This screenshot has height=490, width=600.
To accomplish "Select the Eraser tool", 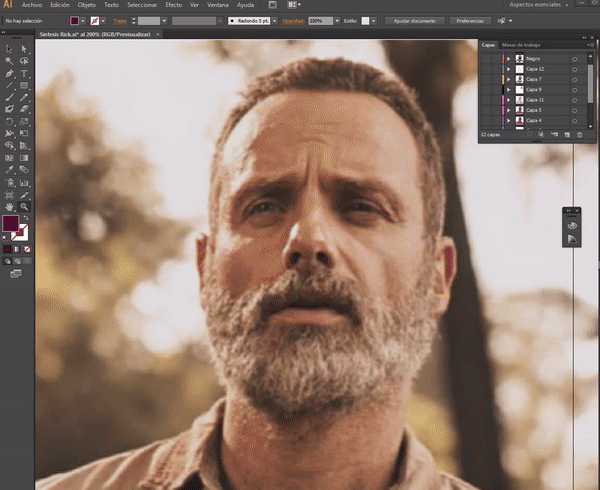I will [24, 109].
